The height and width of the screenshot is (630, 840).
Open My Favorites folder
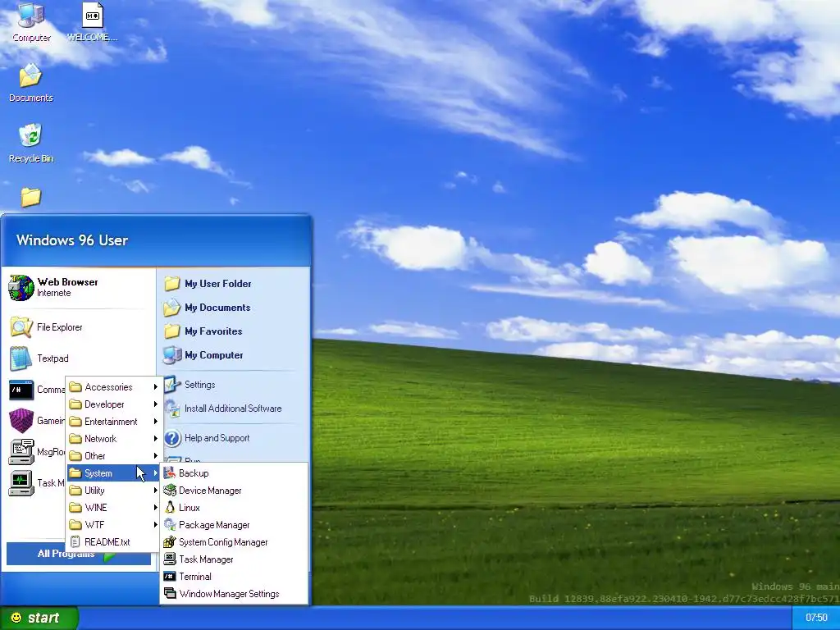pyautogui.click(x=234, y=331)
